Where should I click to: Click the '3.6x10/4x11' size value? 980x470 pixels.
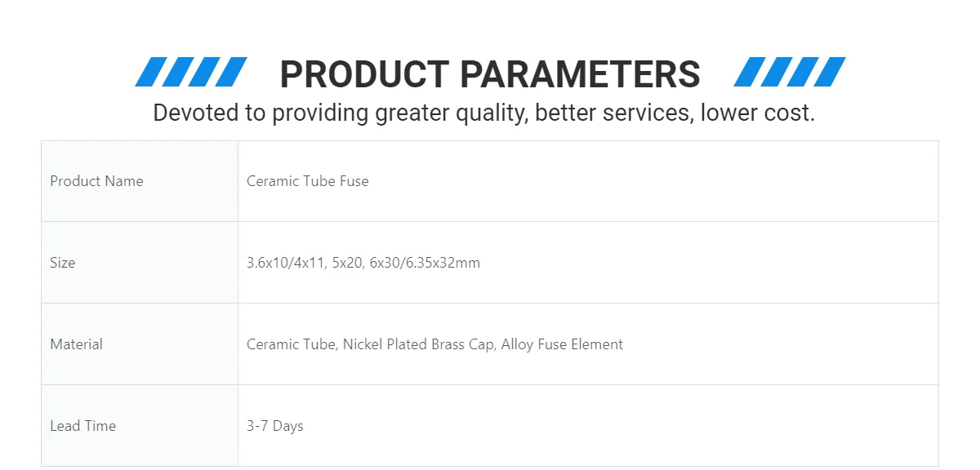(x=286, y=263)
